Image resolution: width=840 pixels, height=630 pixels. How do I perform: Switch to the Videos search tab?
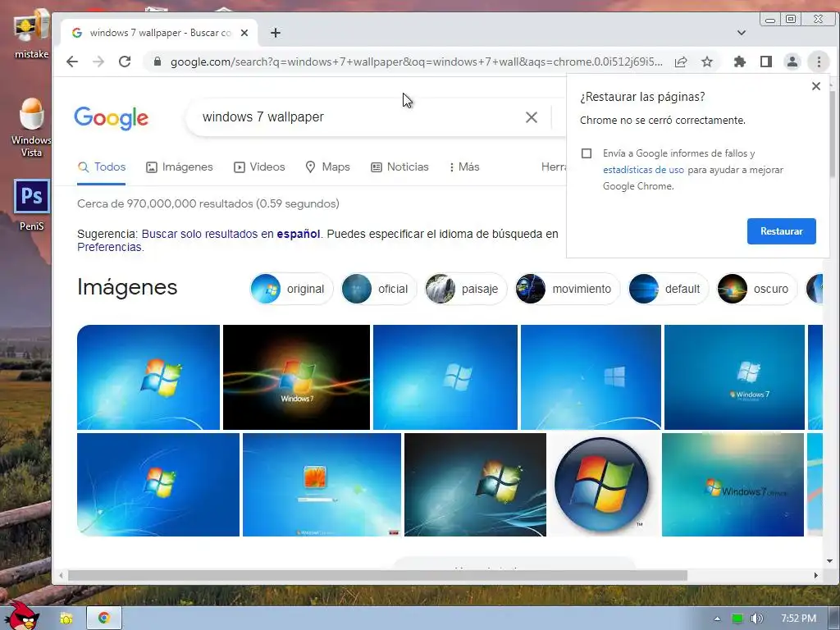pos(259,167)
